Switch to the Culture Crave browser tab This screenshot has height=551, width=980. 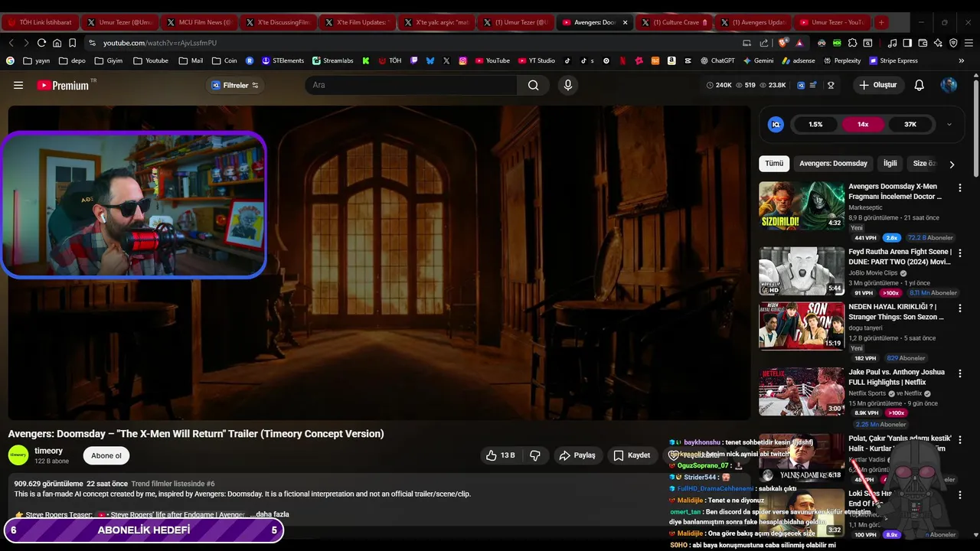click(674, 22)
